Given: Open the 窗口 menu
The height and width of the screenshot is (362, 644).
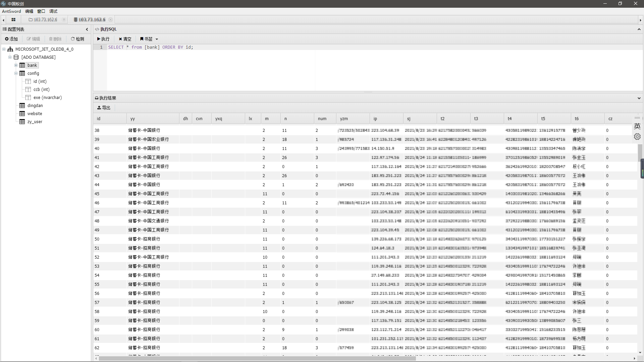Looking at the screenshot, I should point(41,11).
